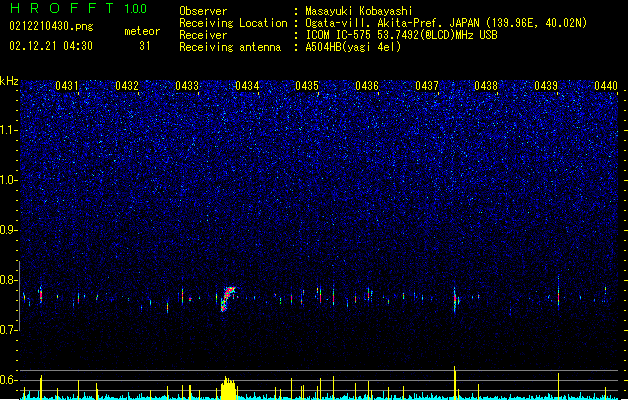Click the 0.9 kHz axis label
Screen dimensions: 629x400
[x=9, y=230]
